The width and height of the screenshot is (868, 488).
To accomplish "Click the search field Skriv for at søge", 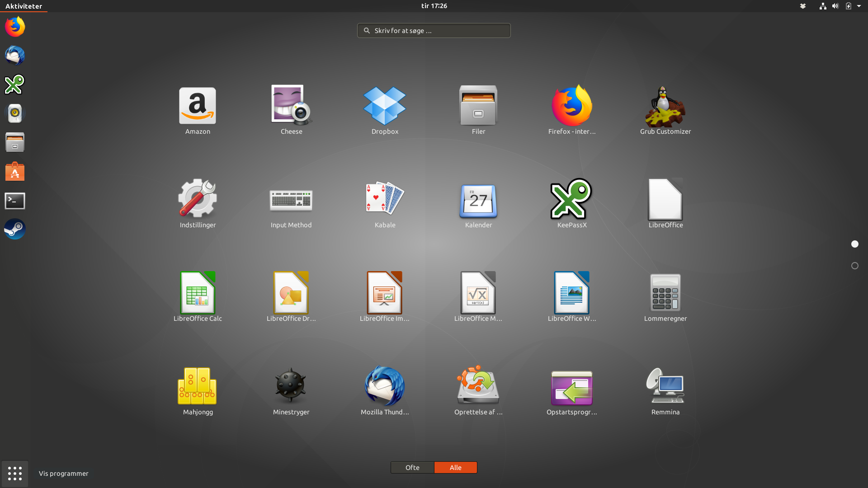I will (434, 30).
